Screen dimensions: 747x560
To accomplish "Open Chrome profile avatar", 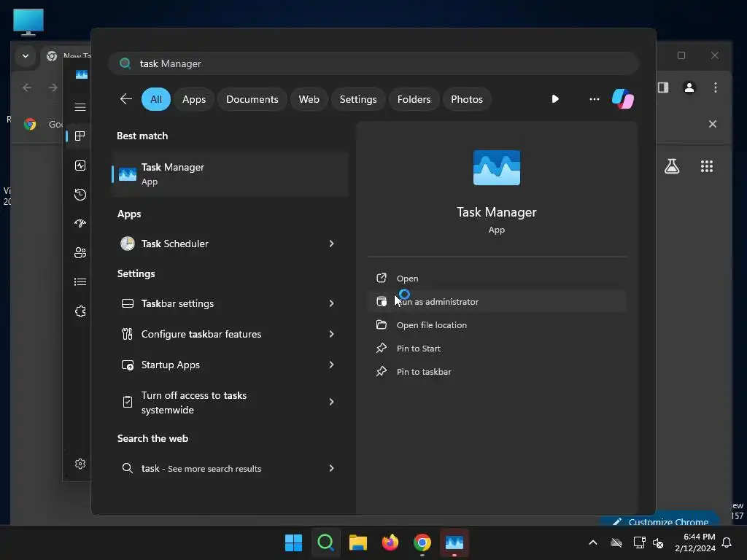I will coord(689,87).
